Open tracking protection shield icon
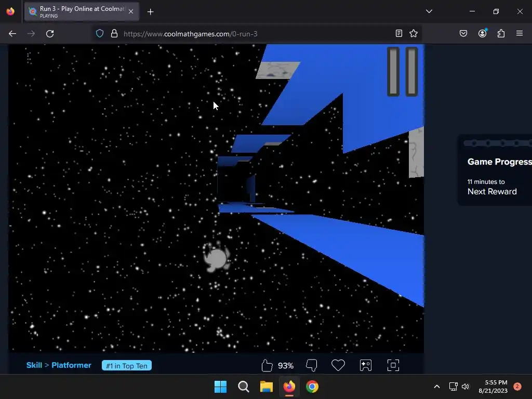532x399 pixels. pos(100,34)
